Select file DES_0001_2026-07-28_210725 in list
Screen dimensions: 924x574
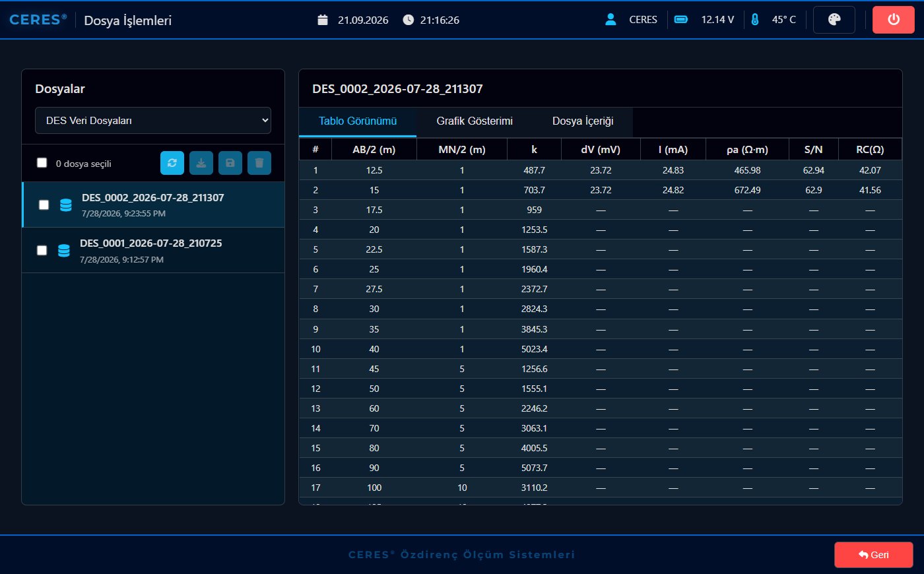(x=153, y=251)
